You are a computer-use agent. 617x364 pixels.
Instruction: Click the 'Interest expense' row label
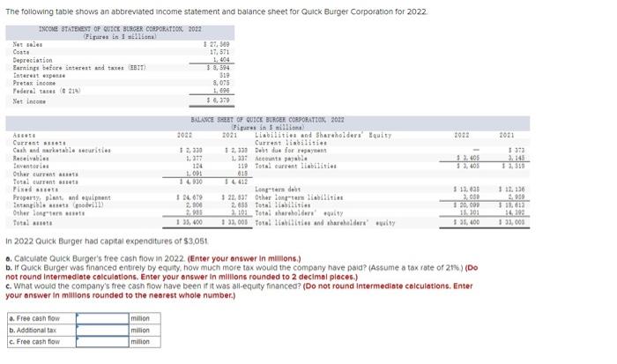(x=39, y=75)
